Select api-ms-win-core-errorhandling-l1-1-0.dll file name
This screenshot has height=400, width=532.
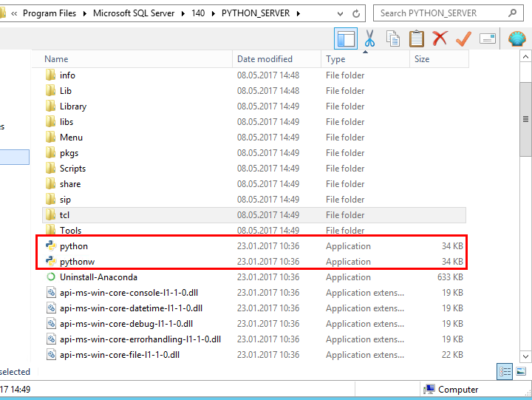click(140, 339)
